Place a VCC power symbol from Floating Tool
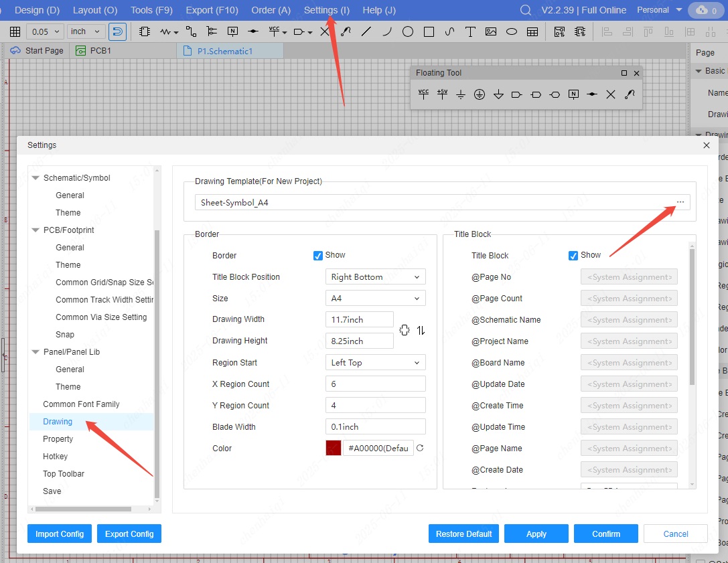The width and height of the screenshot is (728, 563). pyautogui.click(x=423, y=94)
